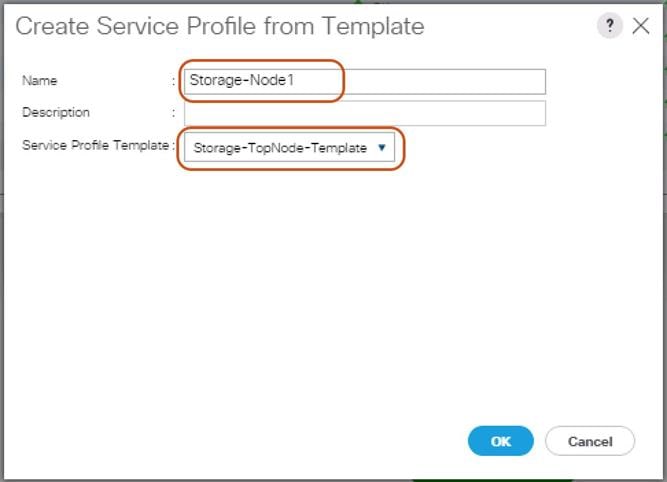Image resolution: width=667 pixels, height=482 pixels.
Task: Click the template dropdown arrow
Action: (382, 148)
